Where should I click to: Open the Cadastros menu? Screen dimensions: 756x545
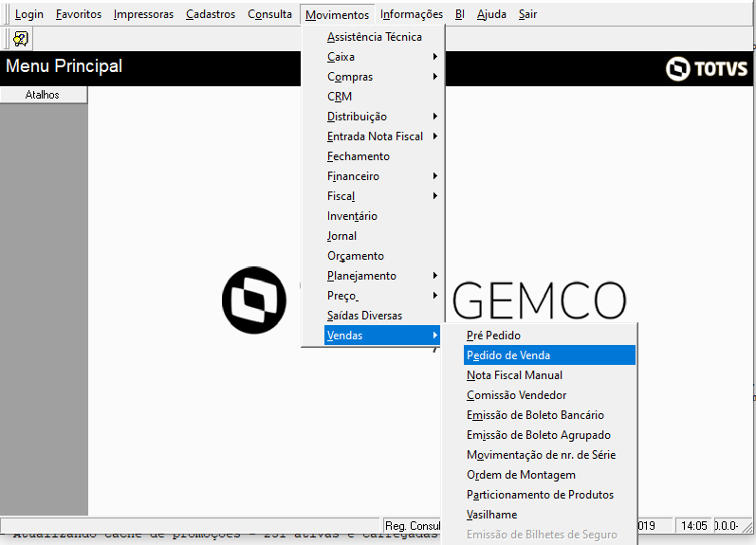coord(211,14)
